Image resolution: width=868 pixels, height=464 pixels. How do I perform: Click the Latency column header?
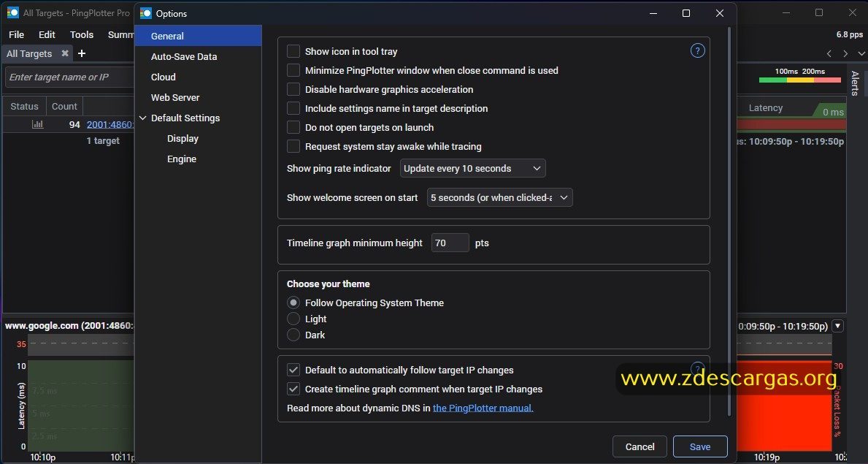tap(766, 107)
